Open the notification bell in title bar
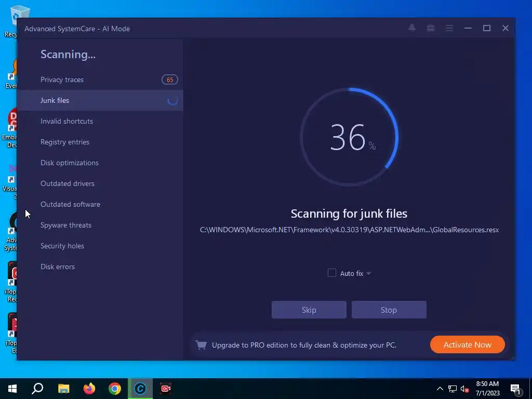The height and width of the screenshot is (399, 532). pyautogui.click(x=412, y=28)
